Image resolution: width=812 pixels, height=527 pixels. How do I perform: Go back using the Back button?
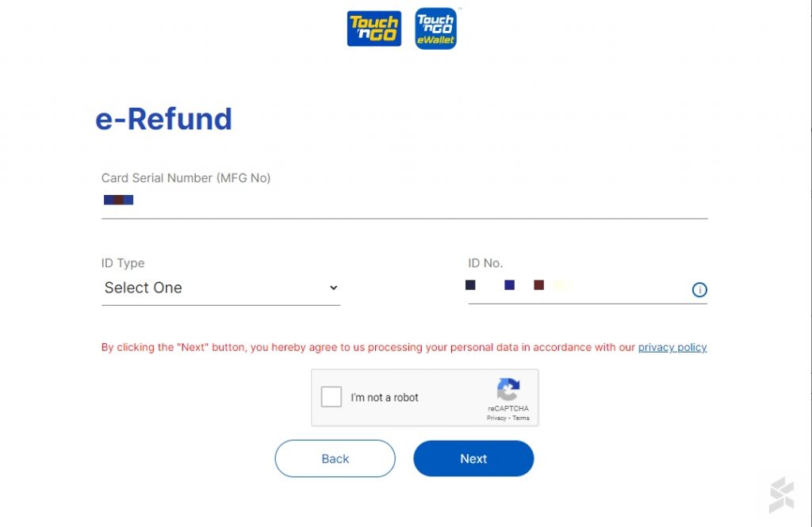tap(335, 459)
